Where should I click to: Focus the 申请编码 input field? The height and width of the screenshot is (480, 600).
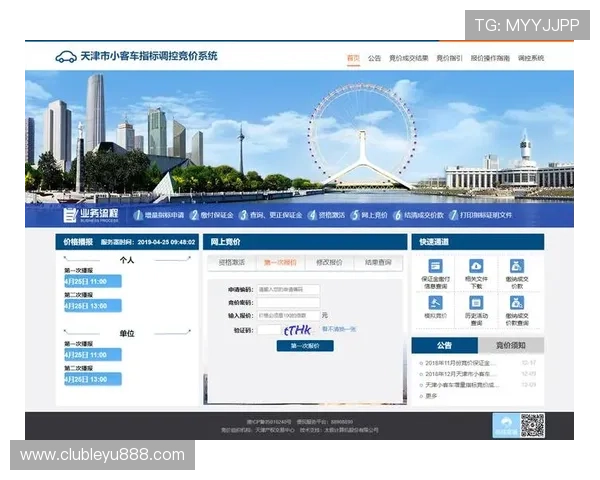pos(288,289)
